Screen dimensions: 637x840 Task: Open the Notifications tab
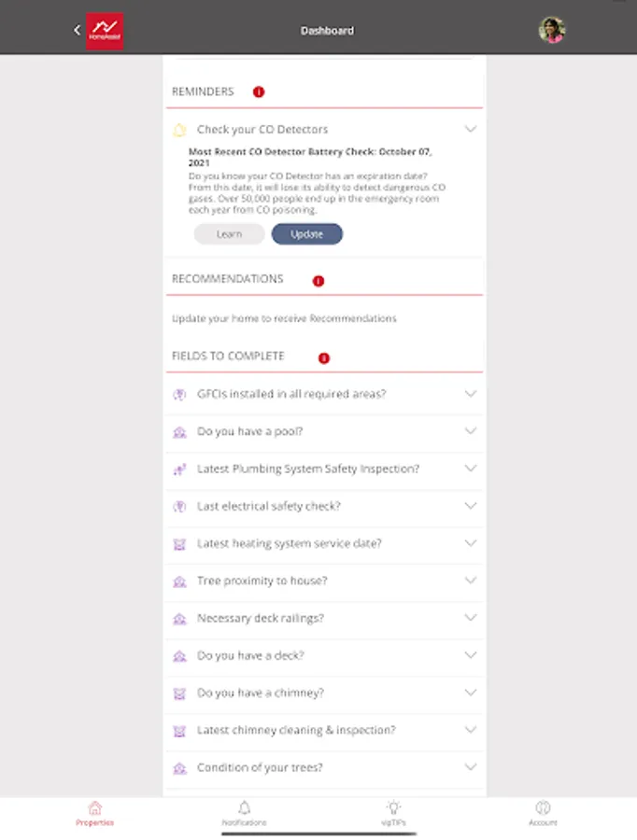(x=244, y=812)
